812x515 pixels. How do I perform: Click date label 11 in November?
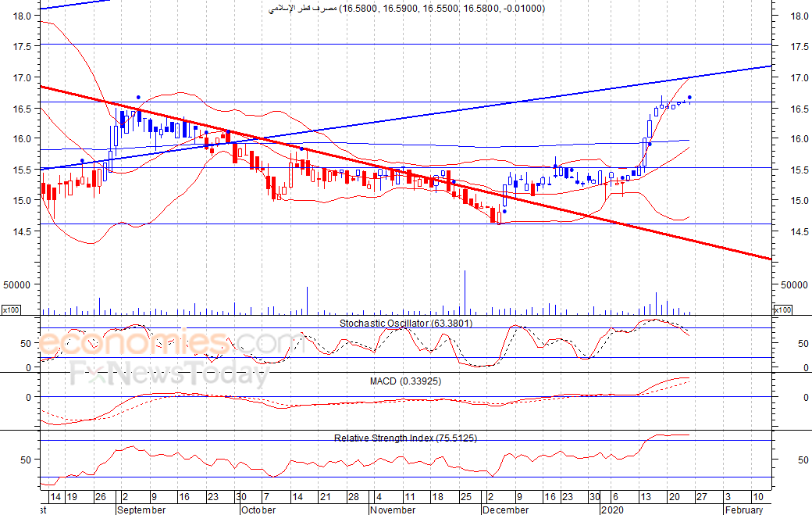click(410, 497)
